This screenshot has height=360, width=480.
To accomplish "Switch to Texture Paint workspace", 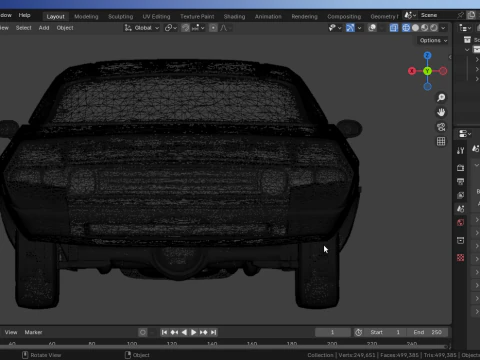I will (197, 16).
